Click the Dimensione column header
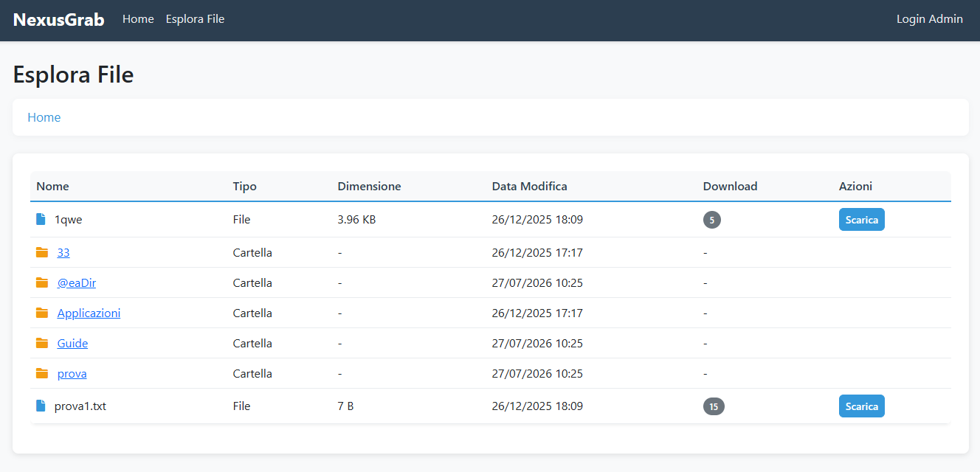The height and width of the screenshot is (472, 980). [x=370, y=186]
